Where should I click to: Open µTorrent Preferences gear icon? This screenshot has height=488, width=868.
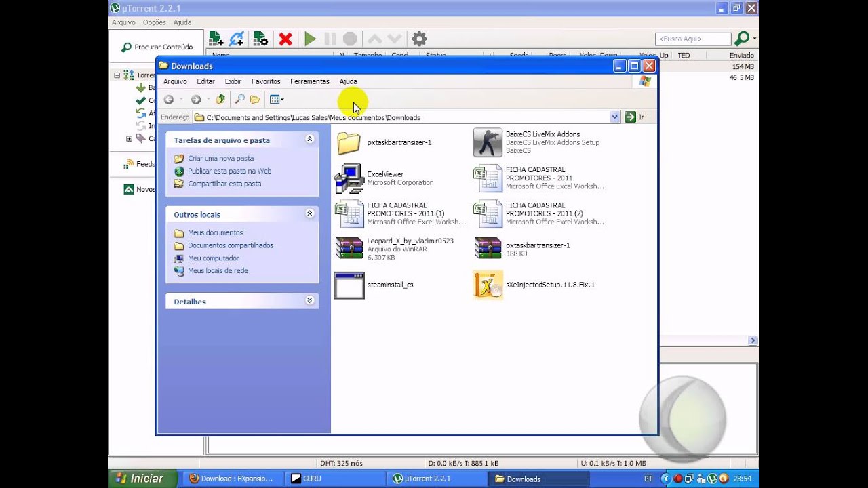point(419,39)
